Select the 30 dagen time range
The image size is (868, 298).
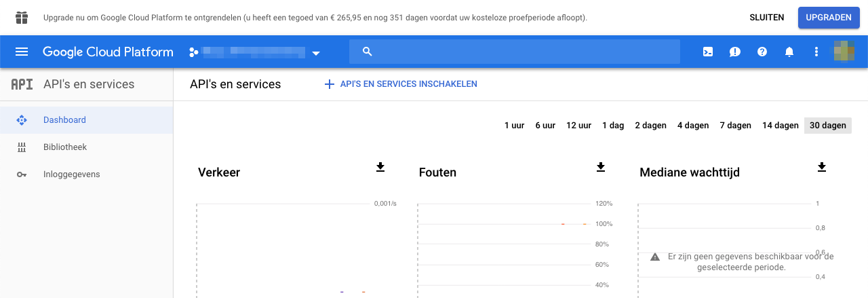point(827,126)
